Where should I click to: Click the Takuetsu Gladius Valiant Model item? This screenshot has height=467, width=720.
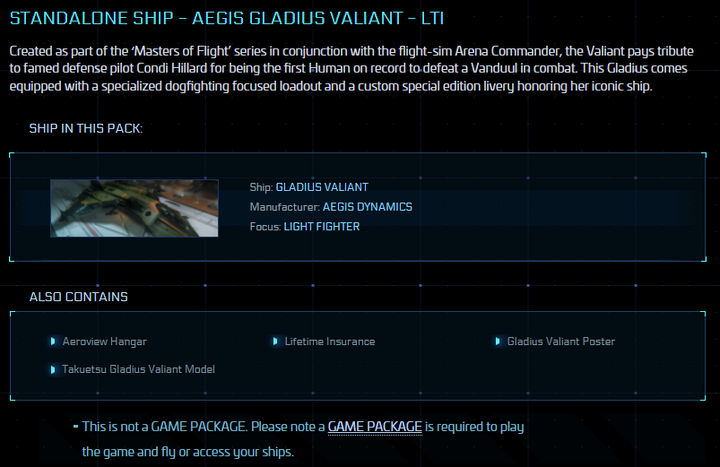coord(138,369)
